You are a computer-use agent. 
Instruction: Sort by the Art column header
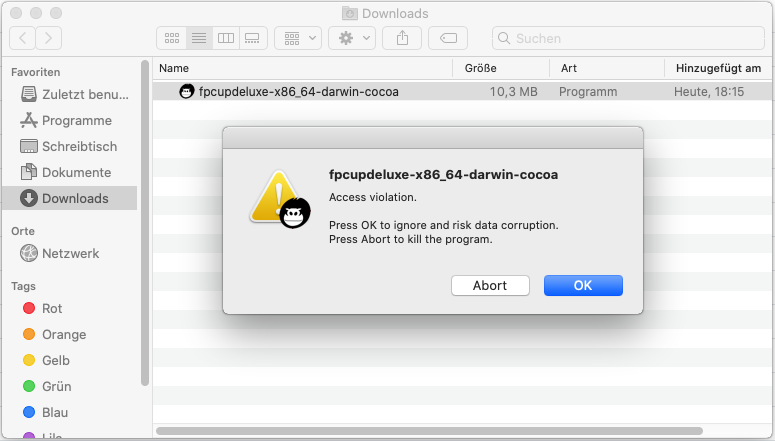click(606, 68)
